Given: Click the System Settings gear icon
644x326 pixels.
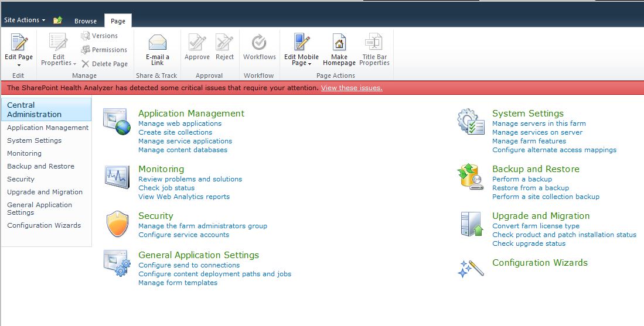Looking at the screenshot, I should [x=471, y=121].
